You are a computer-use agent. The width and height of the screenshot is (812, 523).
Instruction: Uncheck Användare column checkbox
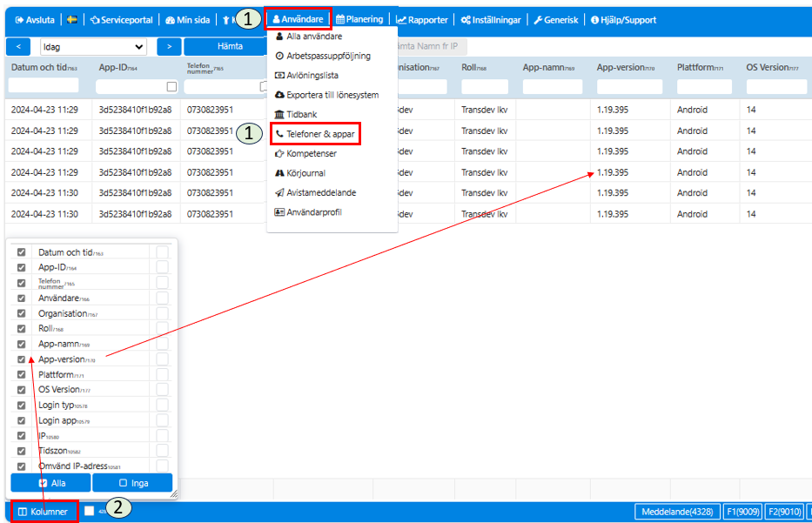[x=21, y=298]
